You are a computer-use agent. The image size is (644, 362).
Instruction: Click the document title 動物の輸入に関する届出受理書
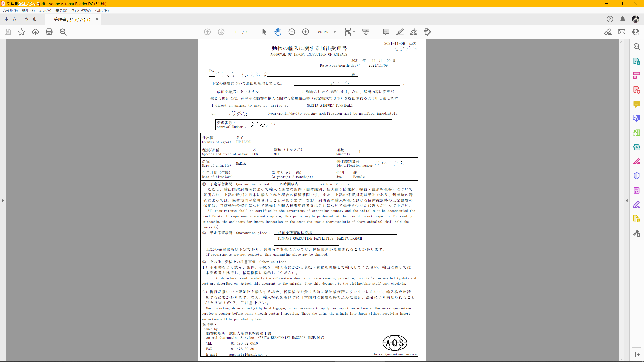[x=309, y=48]
